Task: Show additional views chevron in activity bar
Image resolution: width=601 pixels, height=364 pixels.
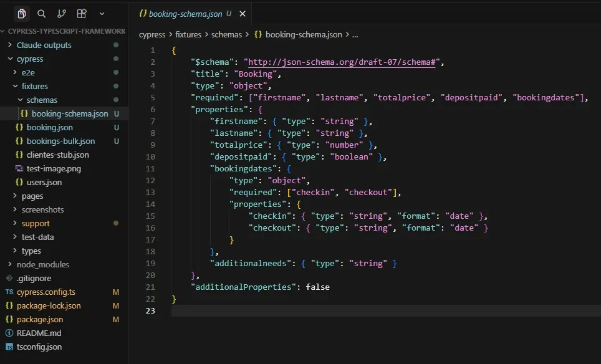Action: 102,14
